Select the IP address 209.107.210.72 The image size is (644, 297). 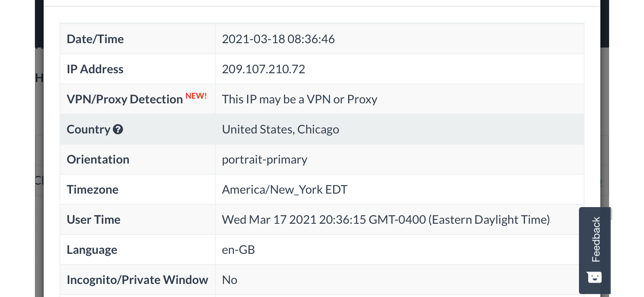[x=263, y=69]
